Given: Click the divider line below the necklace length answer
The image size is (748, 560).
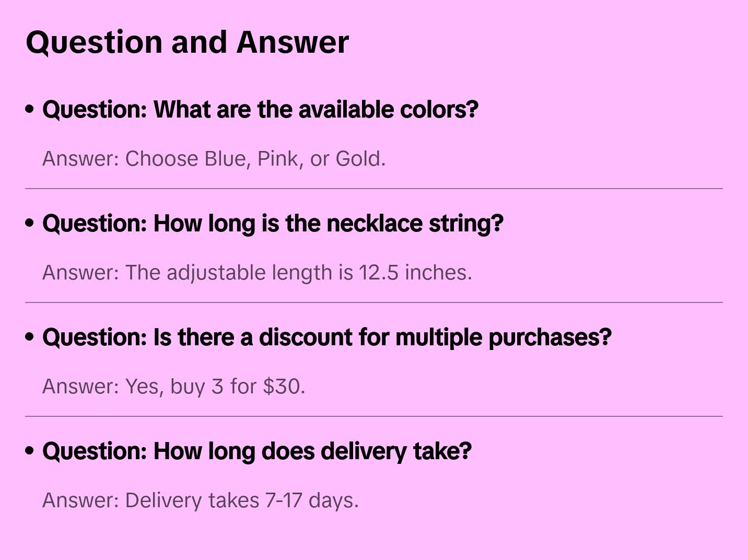Looking at the screenshot, I should pyautogui.click(x=374, y=302).
